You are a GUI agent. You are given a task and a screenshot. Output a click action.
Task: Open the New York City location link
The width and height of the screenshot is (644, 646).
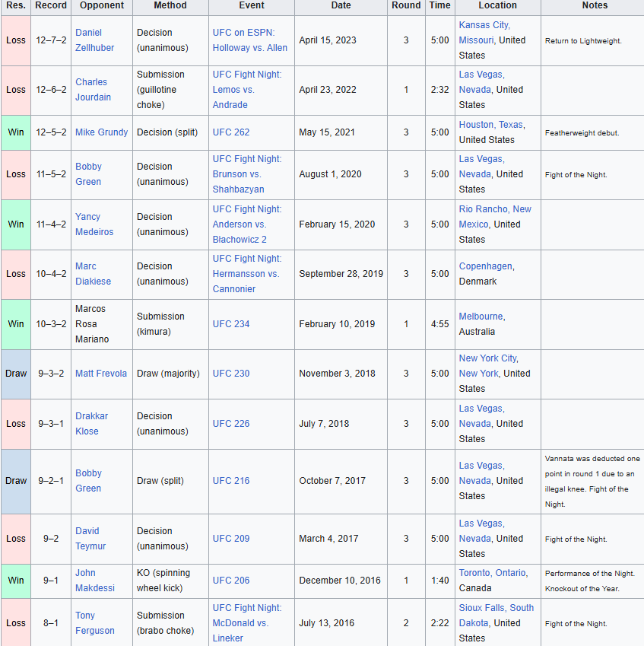pos(488,358)
